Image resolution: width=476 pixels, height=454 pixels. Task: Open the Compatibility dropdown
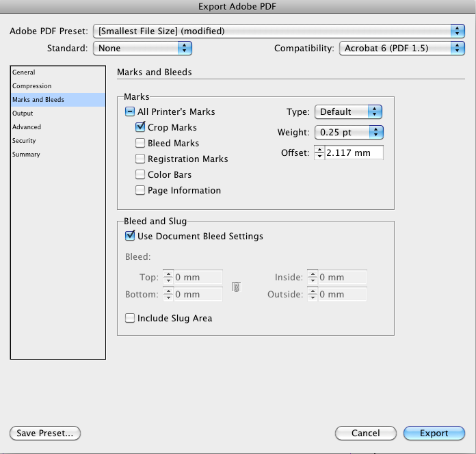[x=402, y=49]
